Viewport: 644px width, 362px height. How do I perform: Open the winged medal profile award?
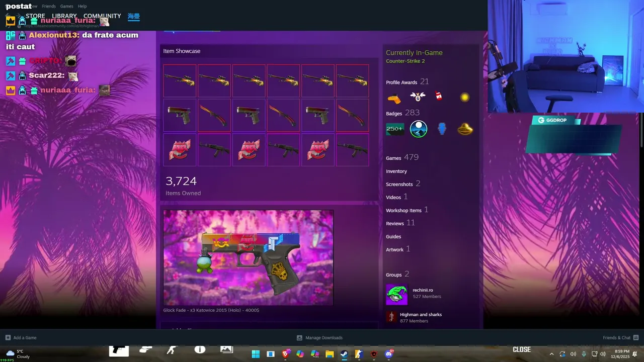pyautogui.click(x=418, y=96)
